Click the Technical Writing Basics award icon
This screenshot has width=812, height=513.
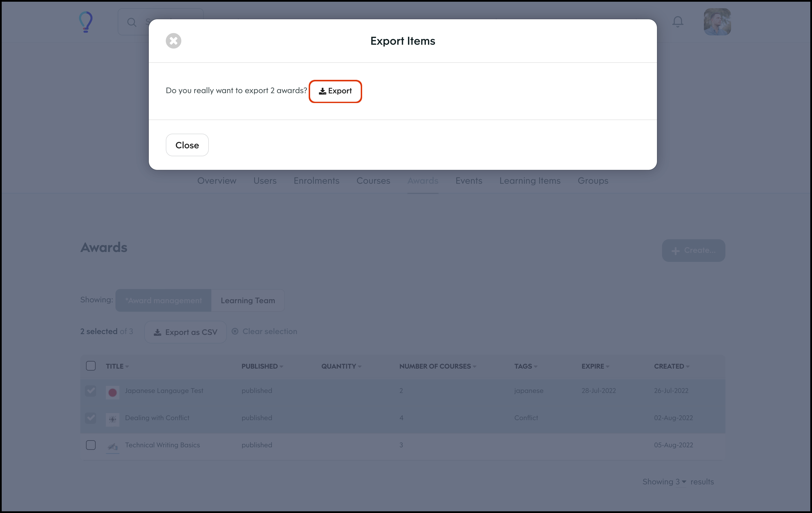(112, 446)
